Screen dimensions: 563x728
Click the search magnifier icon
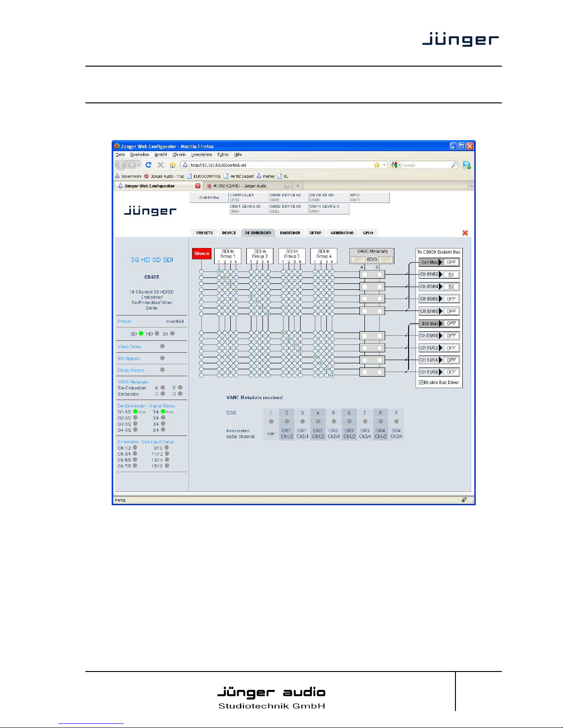click(454, 165)
